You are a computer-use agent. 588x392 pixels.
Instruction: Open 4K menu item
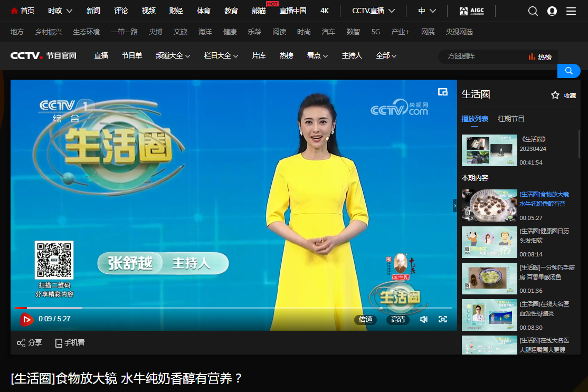point(325,11)
